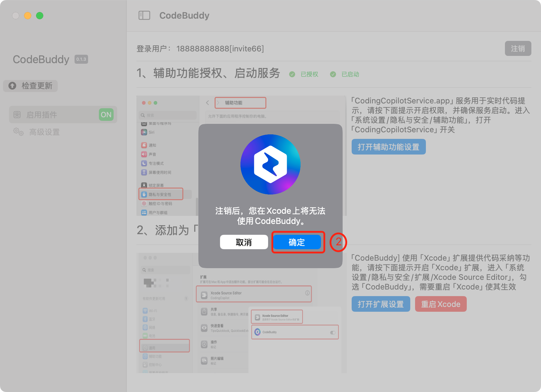The image size is (541, 392).
Task: Click the 0.1.3 version badge
Action: (81, 59)
